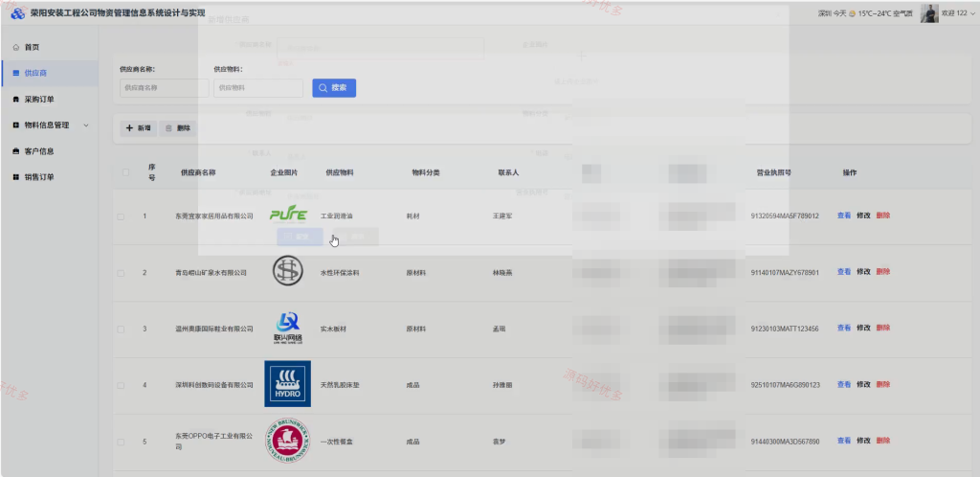This screenshot has height=477, width=980.
Task: Click the material cell 水性环保涂料
Action: click(x=340, y=273)
